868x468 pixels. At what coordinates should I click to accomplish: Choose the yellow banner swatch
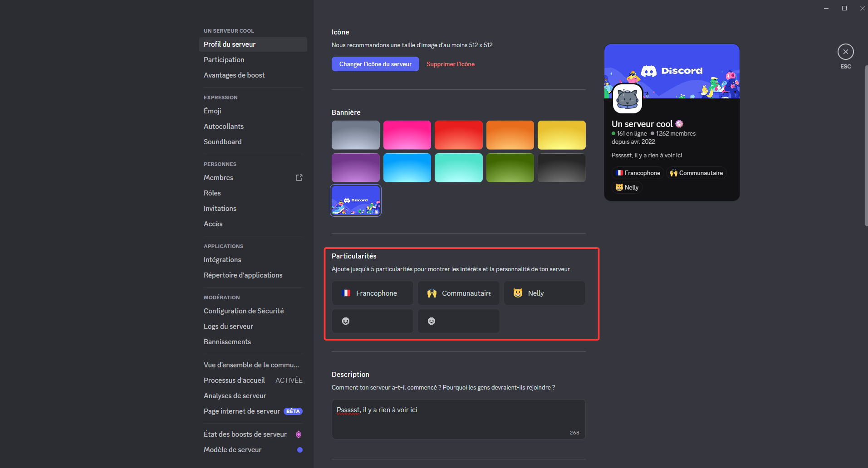(561, 135)
